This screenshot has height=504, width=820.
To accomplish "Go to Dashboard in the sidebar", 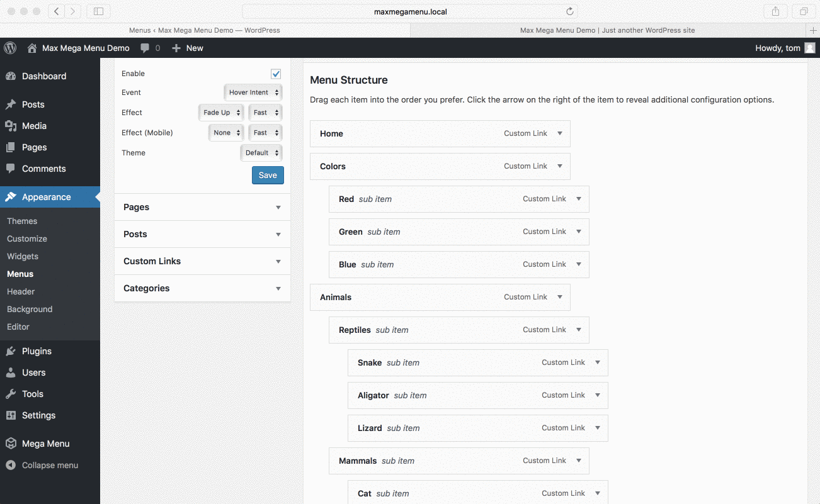I will pyautogui.click(x=43, y=76).
